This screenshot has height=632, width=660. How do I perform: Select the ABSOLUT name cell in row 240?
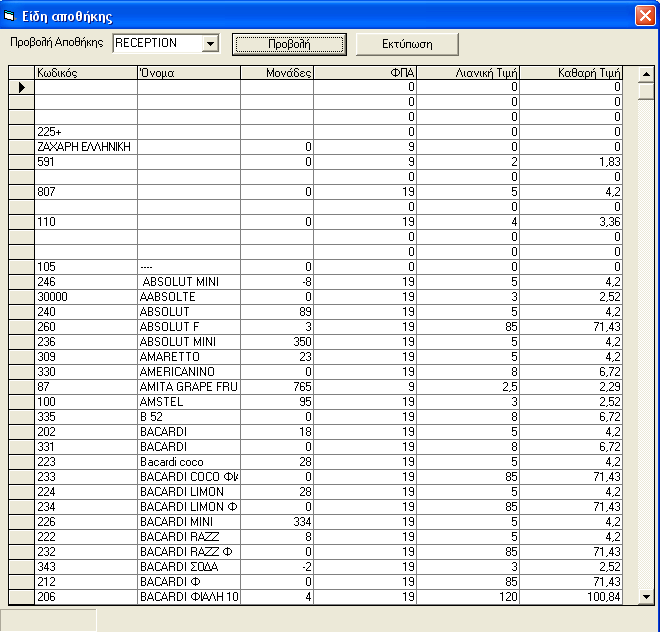[189, 312]
